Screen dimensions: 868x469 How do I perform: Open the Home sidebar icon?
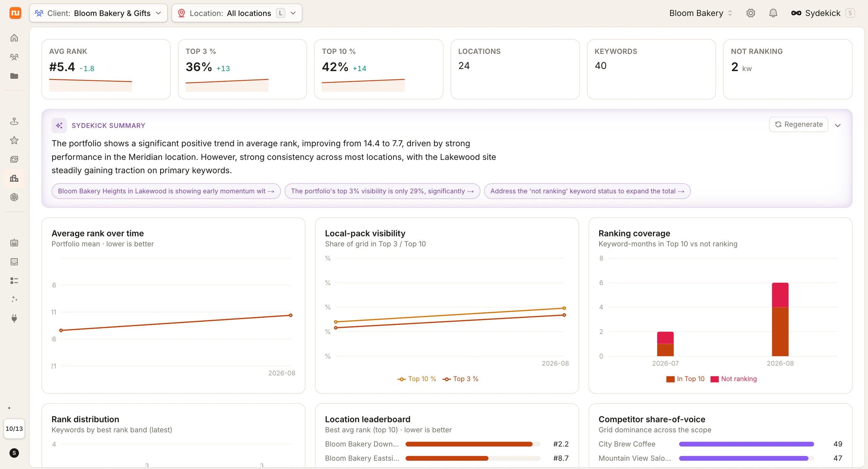click(x=14, y=38)
